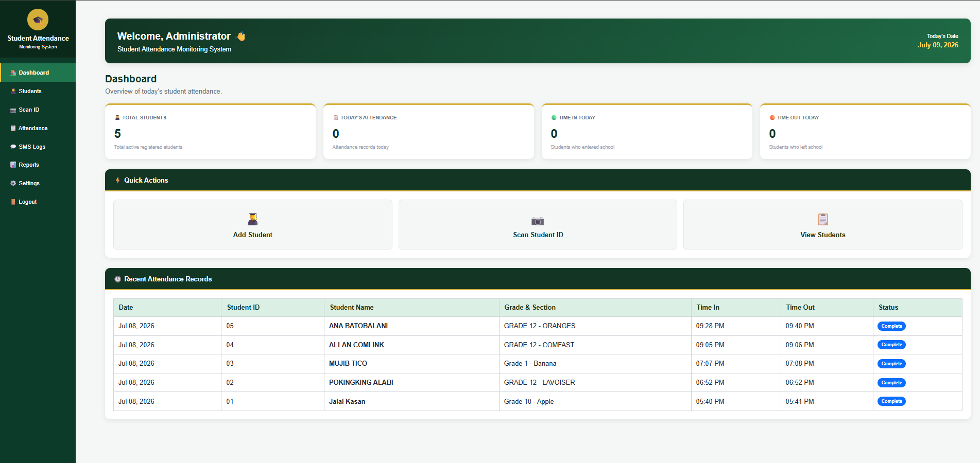Click the Student Name column header
The height and width of the screenshot is (463, 980).
click(411, 307)
